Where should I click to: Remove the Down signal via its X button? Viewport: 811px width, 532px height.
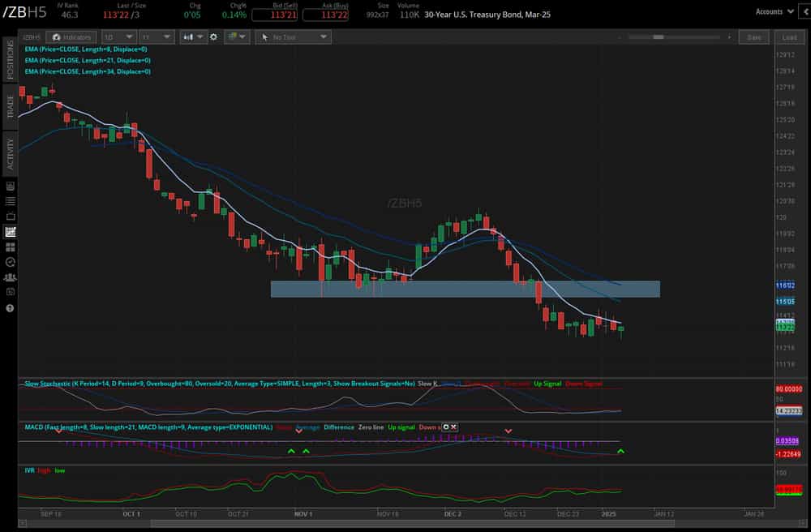coord(453,427)
